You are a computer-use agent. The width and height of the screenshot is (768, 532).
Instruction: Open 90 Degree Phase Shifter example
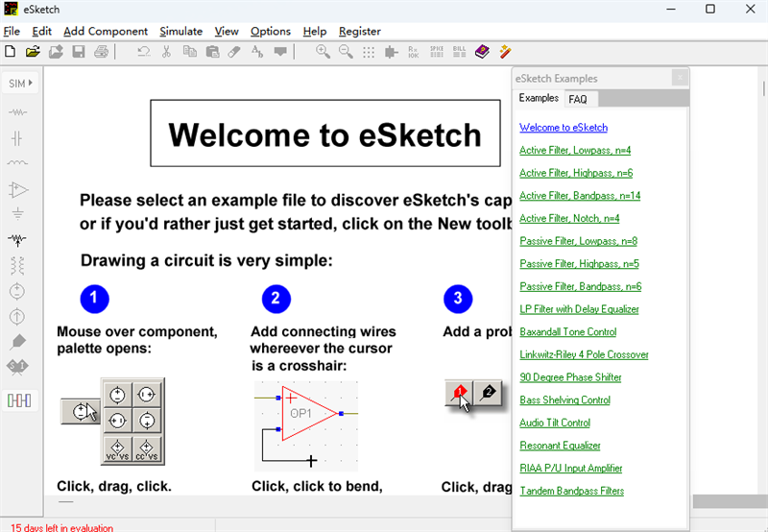click(x=570, y=377)
